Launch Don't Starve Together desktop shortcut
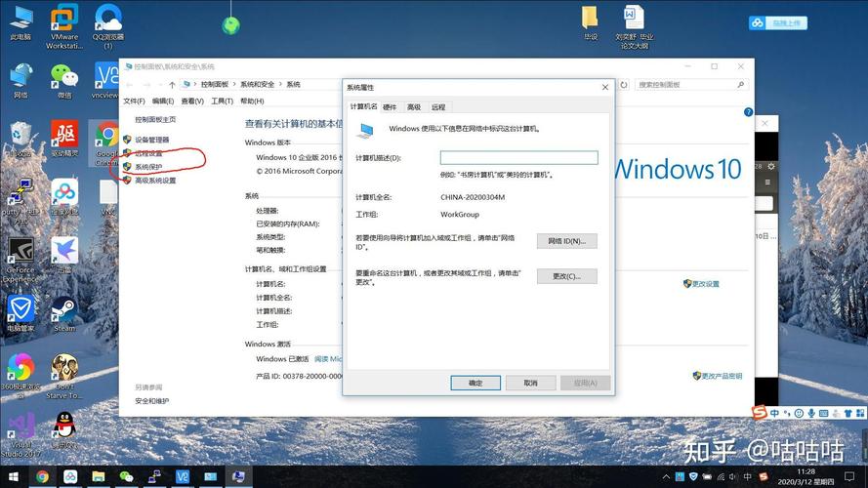868x488 pixels. click(x=64, y=376)
